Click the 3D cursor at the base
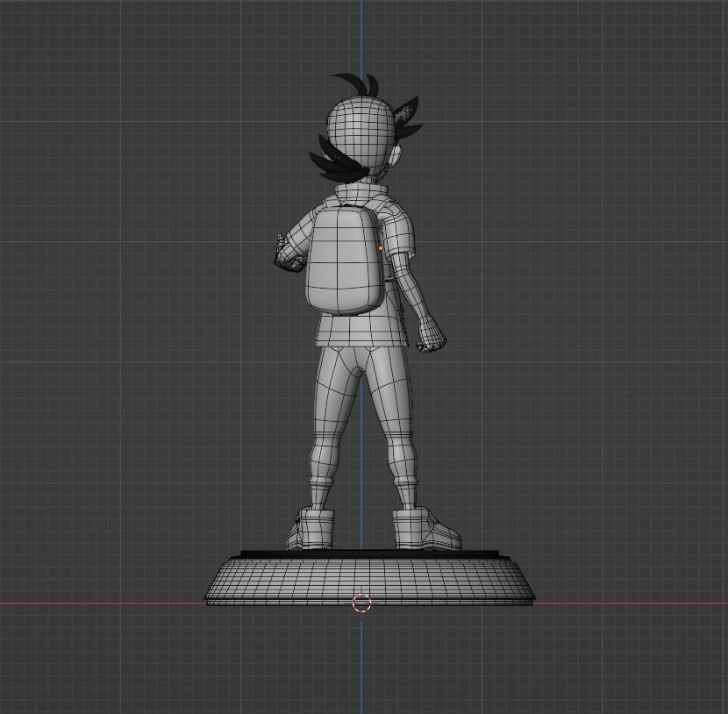Image resolution: width=728 pixels, height=714 pixels. click(361, 603)
